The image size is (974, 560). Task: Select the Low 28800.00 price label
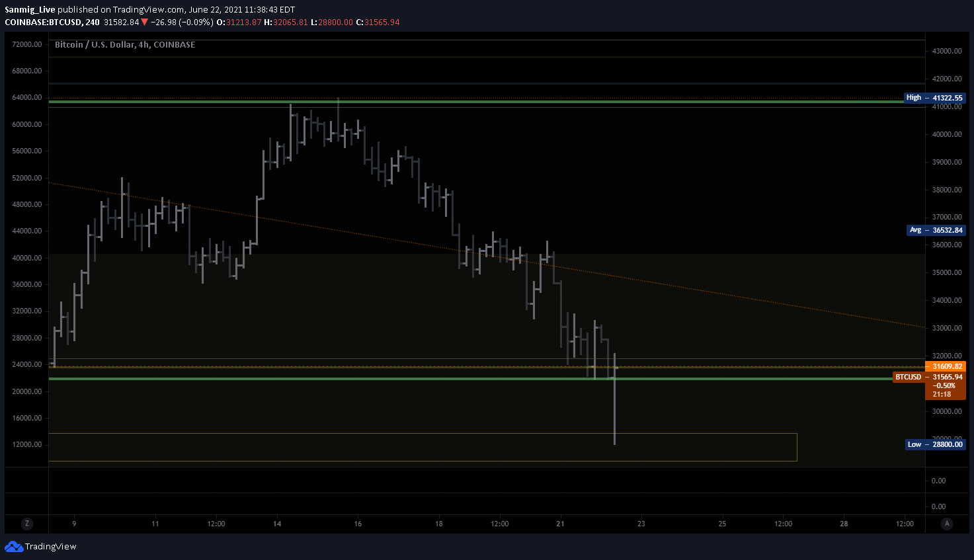[x=935, y=444]
